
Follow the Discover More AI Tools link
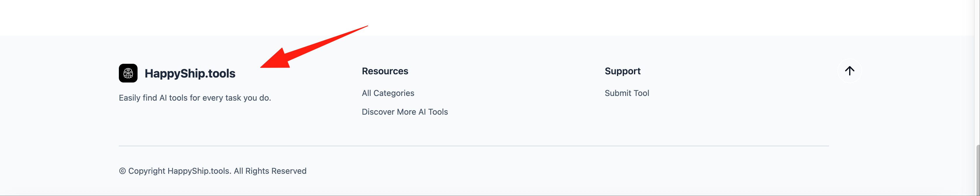tap(404, 112)
